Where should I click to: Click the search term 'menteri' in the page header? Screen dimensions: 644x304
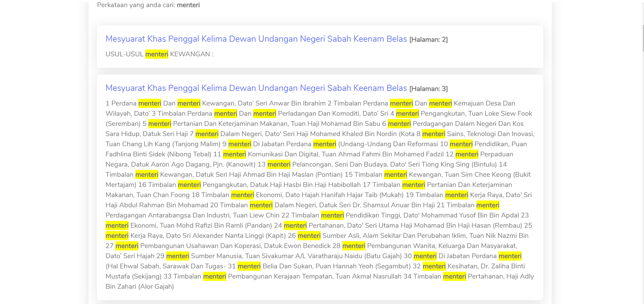[x=188, y=5]
